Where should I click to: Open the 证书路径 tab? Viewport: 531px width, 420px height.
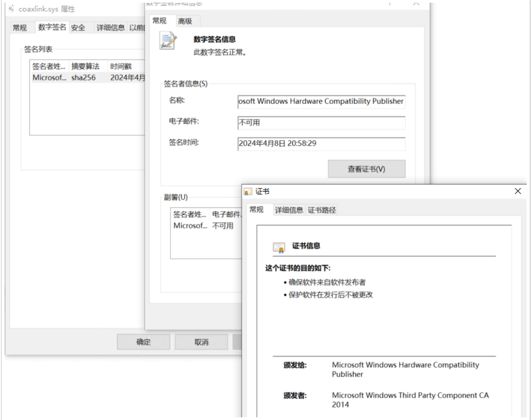322,210
